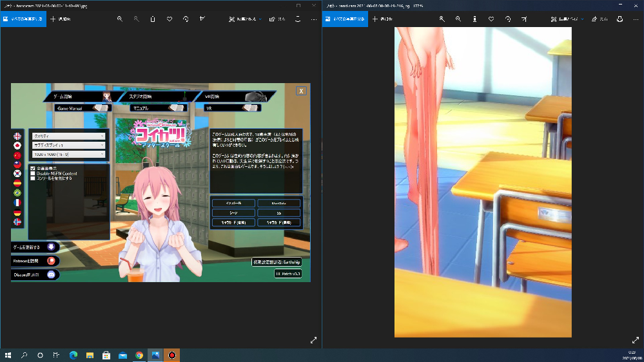644x362 pixels.
Task: Zoom out in the right Photos window
Action: (458, 19)
